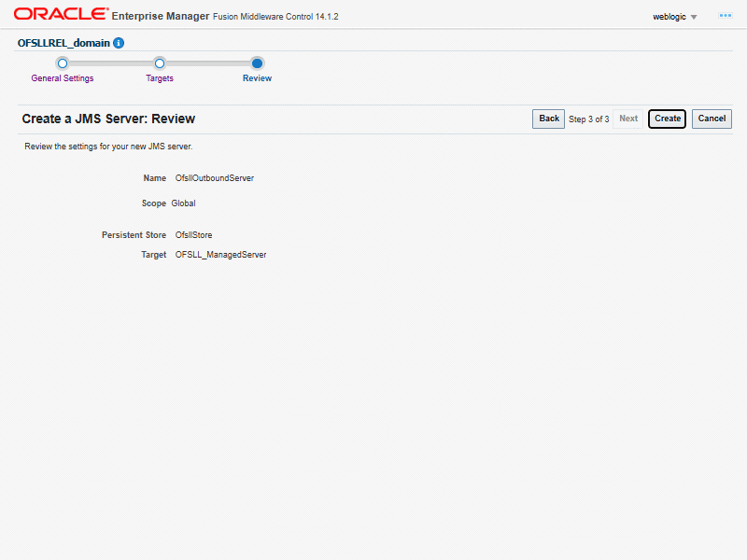
Task: Go to General Settings step circle
Action: (x=63, y=63)
